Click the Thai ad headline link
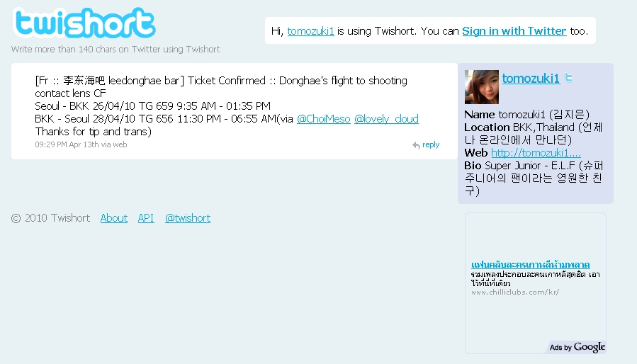The image size is (637, 364). tap(530, 264)
